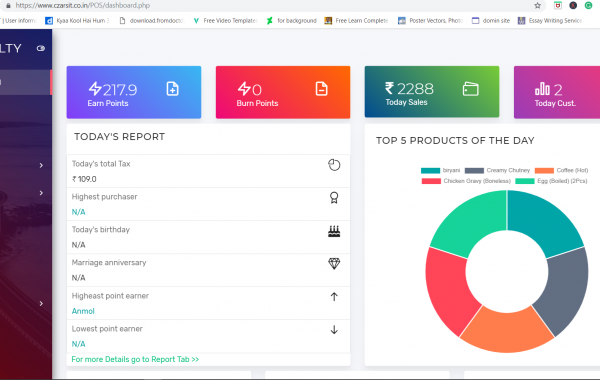Click the award ribbon icon for Highest purchaser
This screenshot has height=380, width=600.
[334, 198]
